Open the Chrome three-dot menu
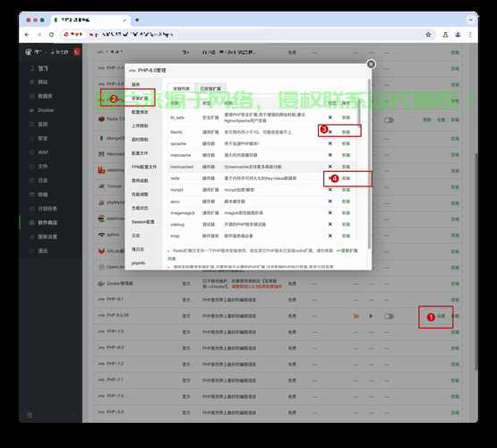 470,35
